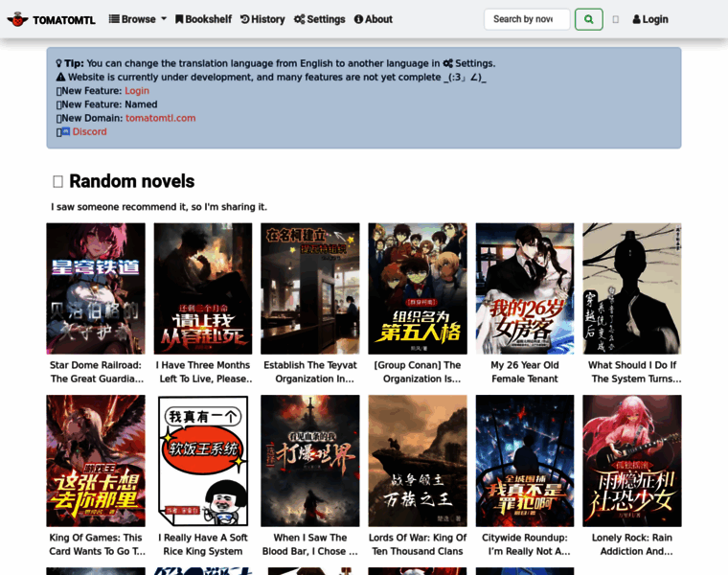Open the Browse dropdown menu

[137, 19]
